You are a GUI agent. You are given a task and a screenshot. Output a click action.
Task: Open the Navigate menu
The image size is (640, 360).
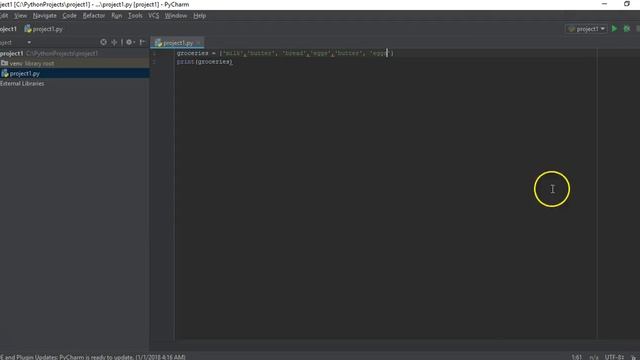click(44, 16)
